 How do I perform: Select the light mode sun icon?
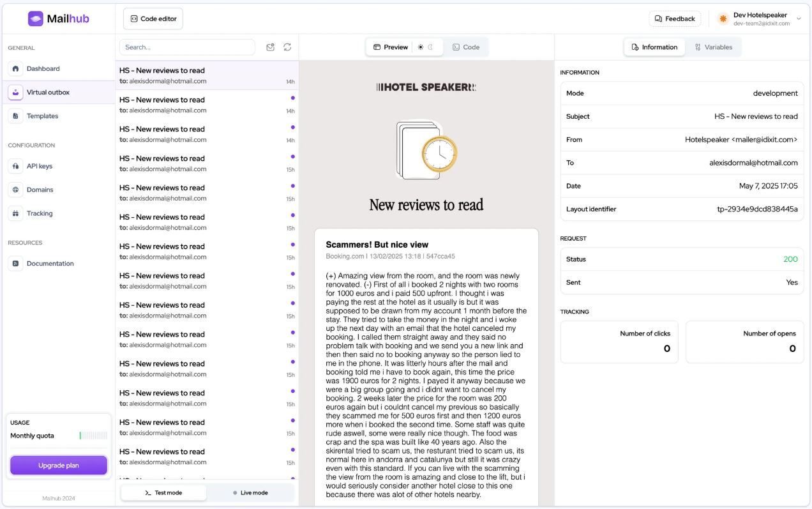pos(421,47)
